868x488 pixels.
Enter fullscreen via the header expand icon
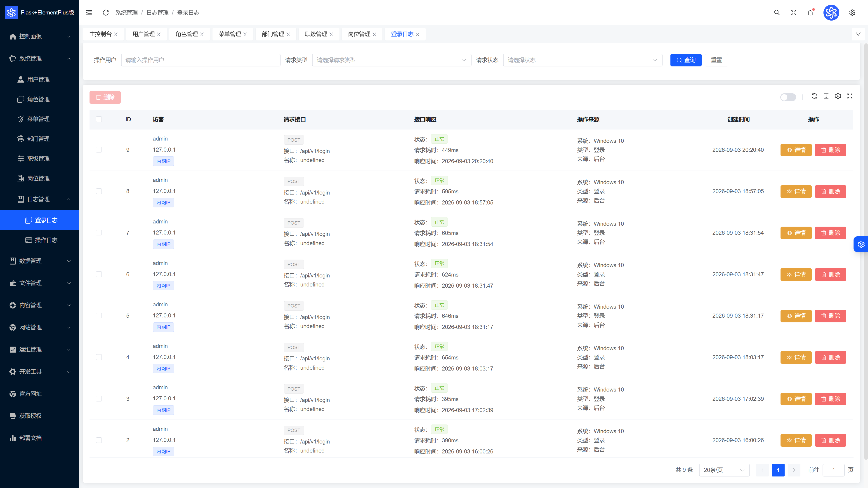pyautogui.click(x=794, y=12)
